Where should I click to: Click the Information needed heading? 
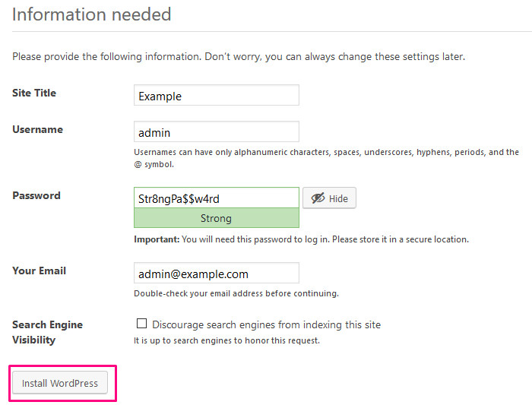tap(92, 14)
